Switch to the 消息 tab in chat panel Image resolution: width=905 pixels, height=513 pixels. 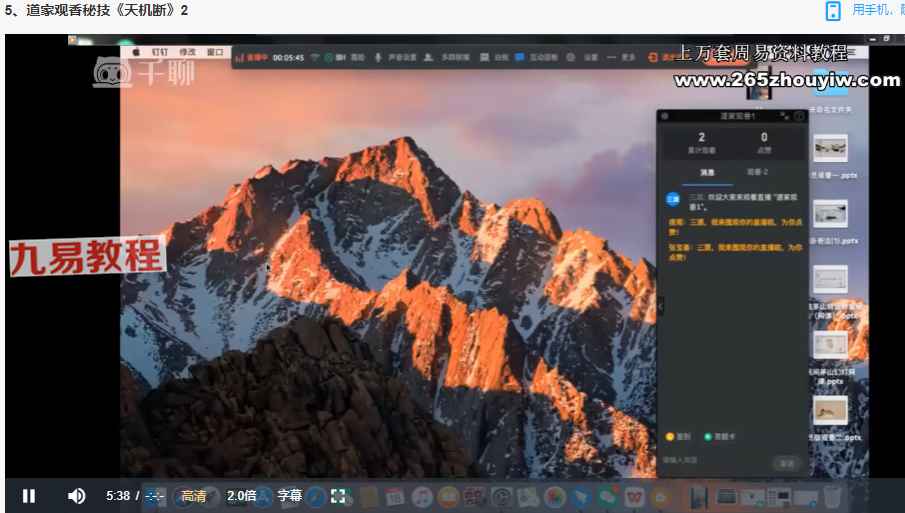707,172
